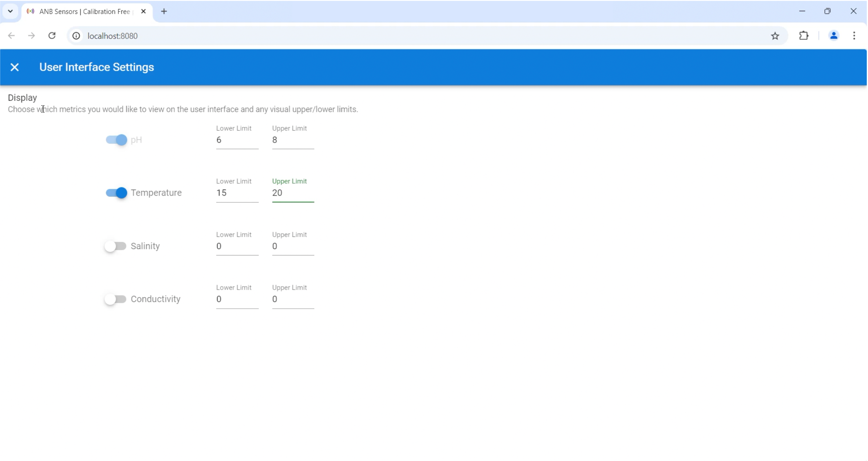Enable the Conductivity display switch

pos(115,299)
